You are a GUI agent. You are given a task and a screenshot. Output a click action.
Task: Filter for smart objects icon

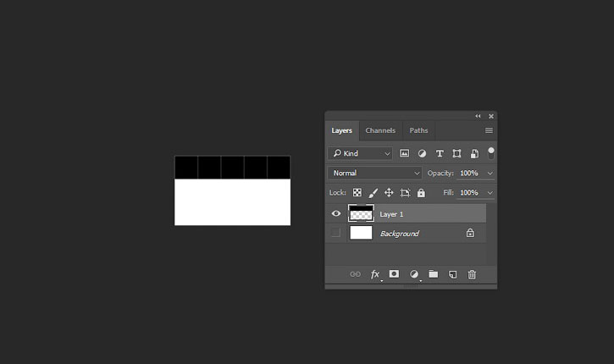[x=474, y=153]
